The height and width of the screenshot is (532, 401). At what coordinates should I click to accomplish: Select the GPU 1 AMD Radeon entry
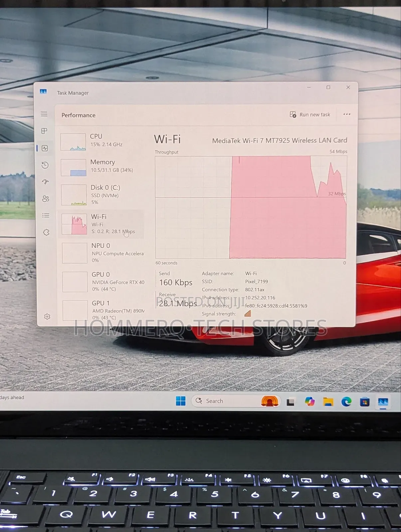point(103,310)
